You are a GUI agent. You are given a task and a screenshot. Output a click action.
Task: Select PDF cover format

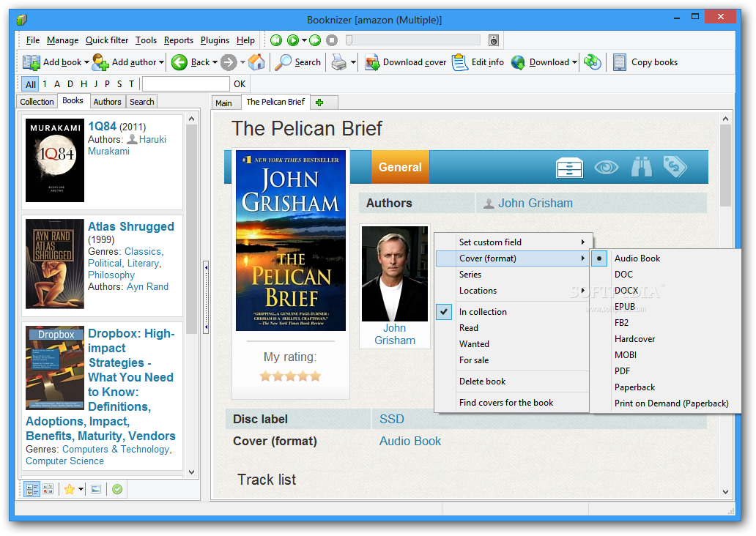[622, 371]
